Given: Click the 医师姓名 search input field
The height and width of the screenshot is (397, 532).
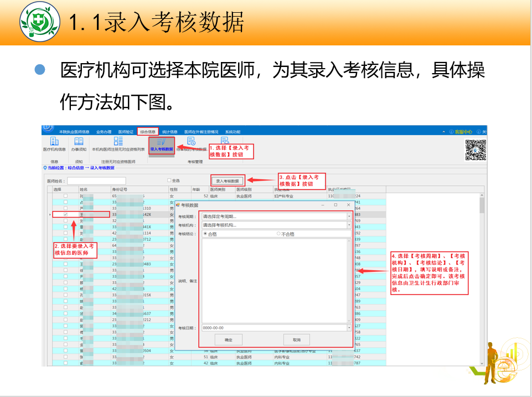Looking at the screenshot, I should (x=96, y=181).
